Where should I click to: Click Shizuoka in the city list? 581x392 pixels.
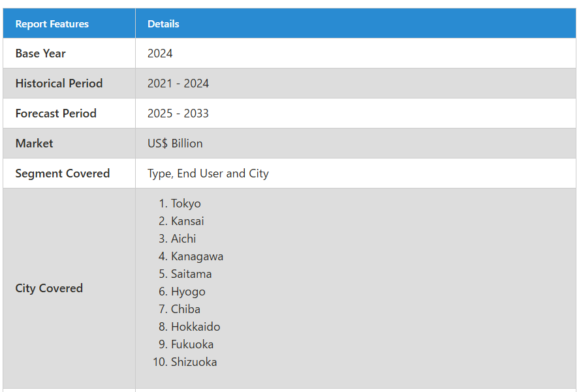coord(194,362)
